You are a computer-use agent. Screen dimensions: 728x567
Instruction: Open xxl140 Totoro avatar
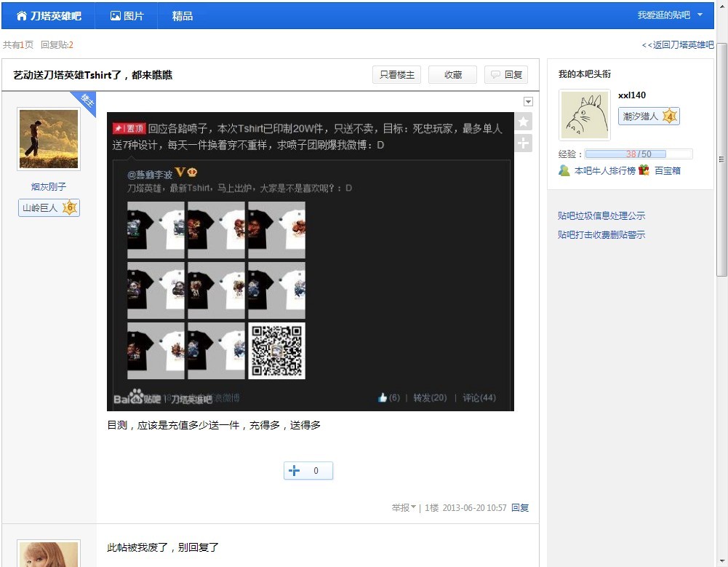(x=585, y=115)
